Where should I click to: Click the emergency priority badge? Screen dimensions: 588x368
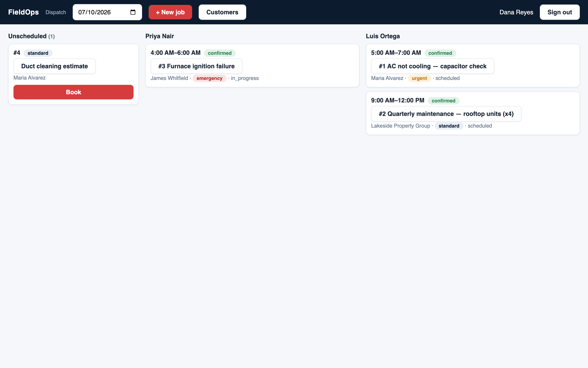[209, 78]
